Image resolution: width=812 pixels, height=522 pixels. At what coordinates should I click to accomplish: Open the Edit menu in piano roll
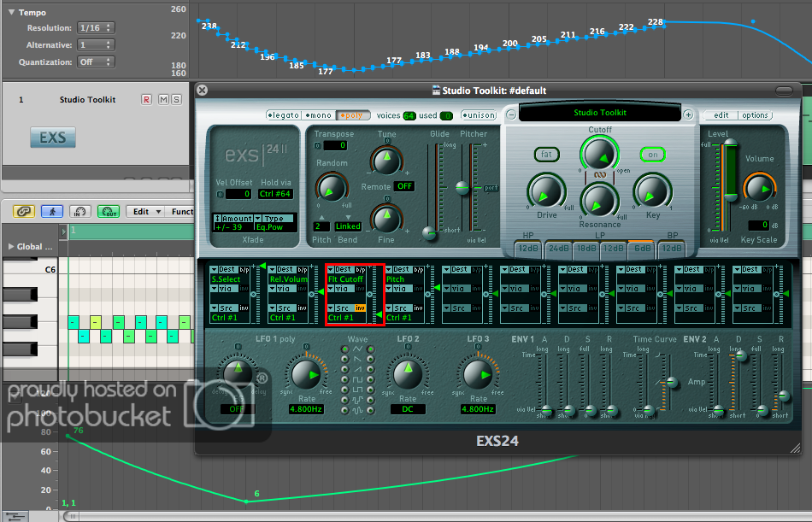[145, 211]
